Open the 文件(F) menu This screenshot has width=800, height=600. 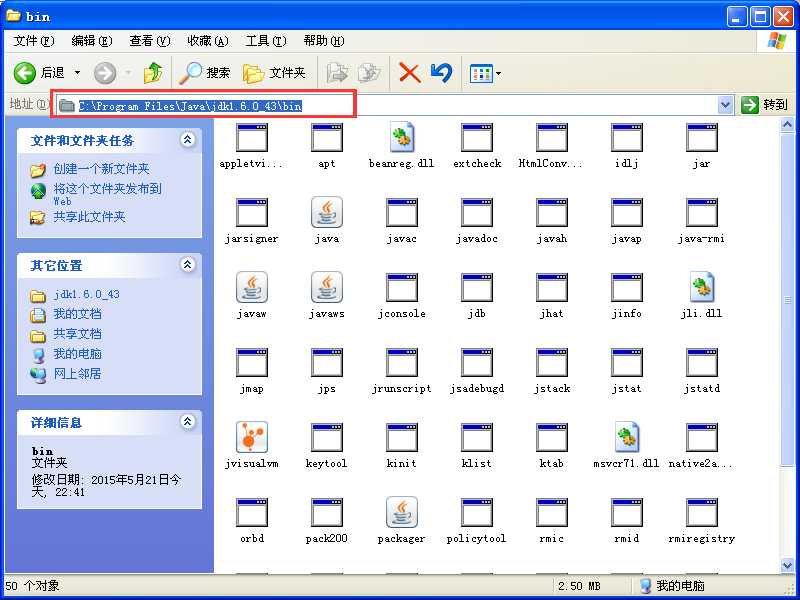tap(34, 40)
